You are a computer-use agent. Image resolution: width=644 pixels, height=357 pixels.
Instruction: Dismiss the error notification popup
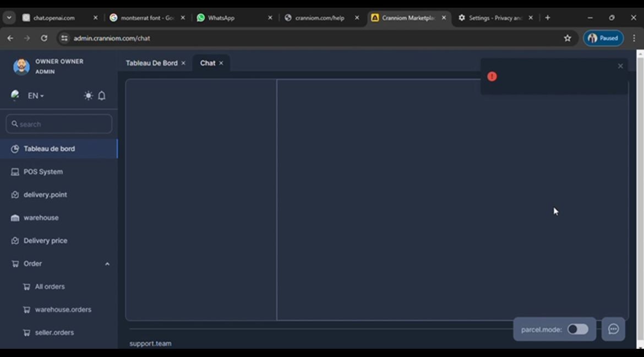pyautogui.click(x=620, y=66)
